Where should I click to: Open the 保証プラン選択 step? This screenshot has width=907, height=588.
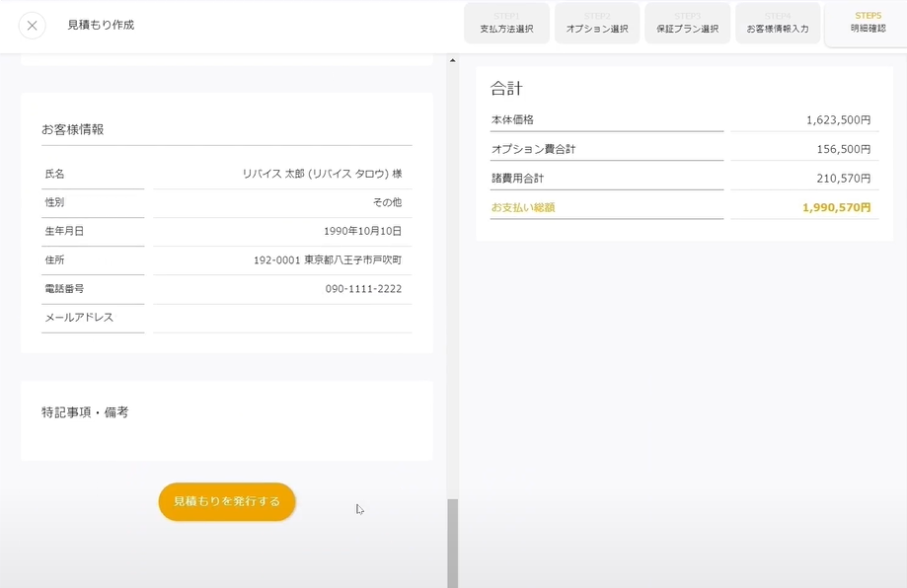pos(688,23)
